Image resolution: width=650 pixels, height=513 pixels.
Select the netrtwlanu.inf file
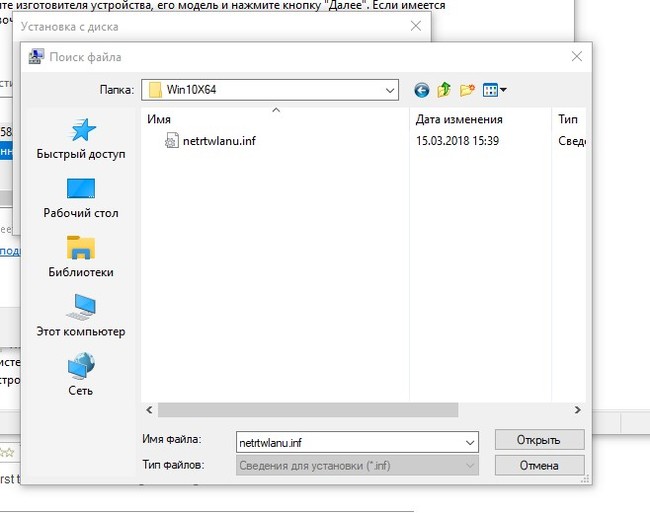(x=218, y=141)
